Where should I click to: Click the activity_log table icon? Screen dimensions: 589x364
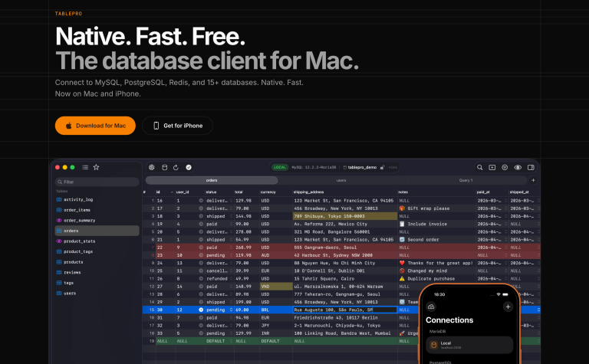point(59,200)
